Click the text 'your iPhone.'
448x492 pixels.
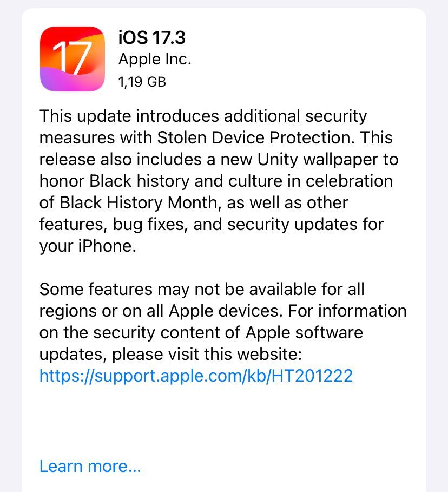(88, 246)
